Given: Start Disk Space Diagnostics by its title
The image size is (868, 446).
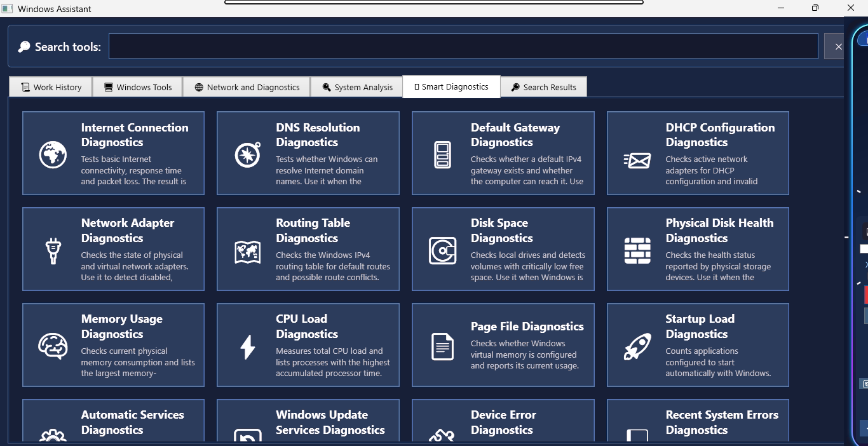Looking at the screenshot, I should [501, 231].
